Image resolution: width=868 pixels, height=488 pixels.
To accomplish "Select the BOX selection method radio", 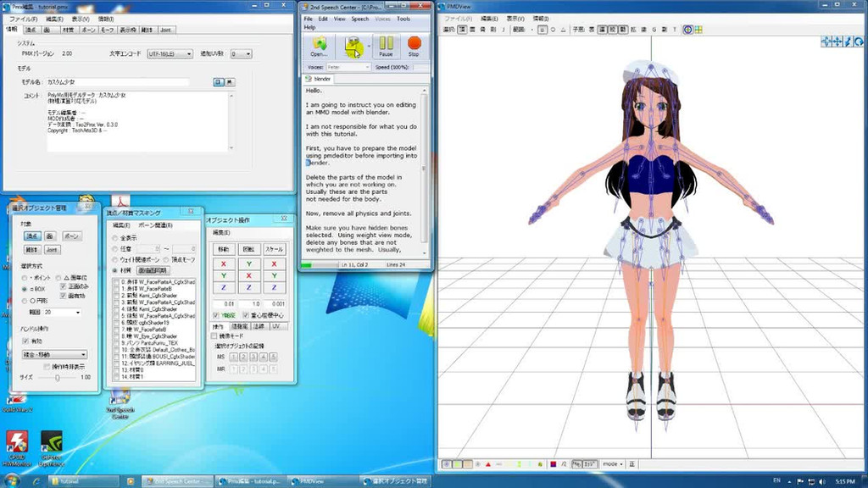I will click(25, 290).
